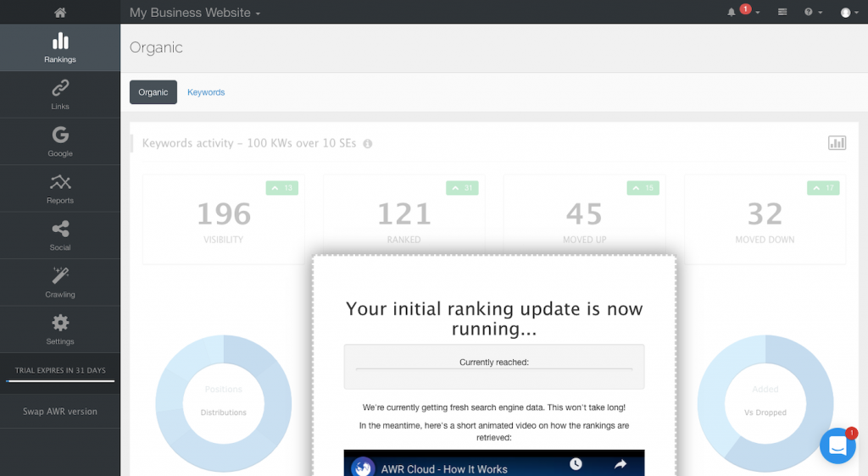868x476 pixels.
Task: Click the green +31 ranked change badge
Action: pyautogui.click(x=462, y=188)
